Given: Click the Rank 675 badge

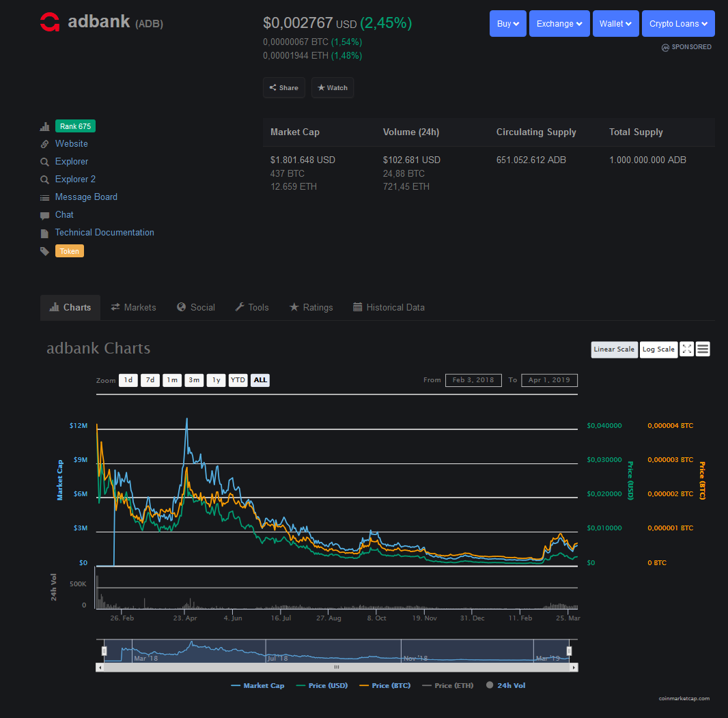Looking at the screenshot, I should [x=75, y=126].
